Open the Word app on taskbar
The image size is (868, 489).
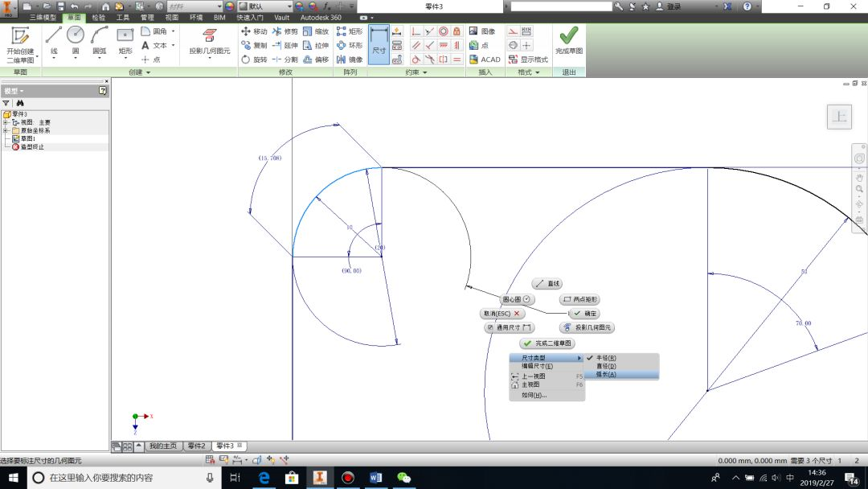376,478
